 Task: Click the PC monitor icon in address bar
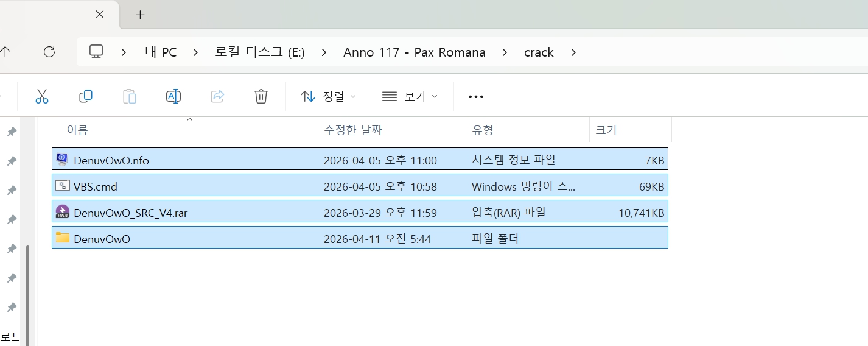[96, 52]
